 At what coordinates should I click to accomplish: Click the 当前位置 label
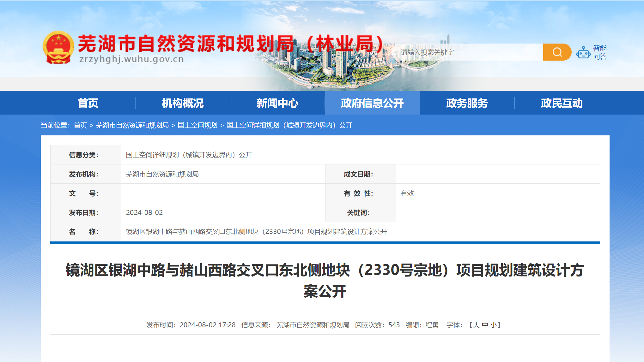point(55,125)
